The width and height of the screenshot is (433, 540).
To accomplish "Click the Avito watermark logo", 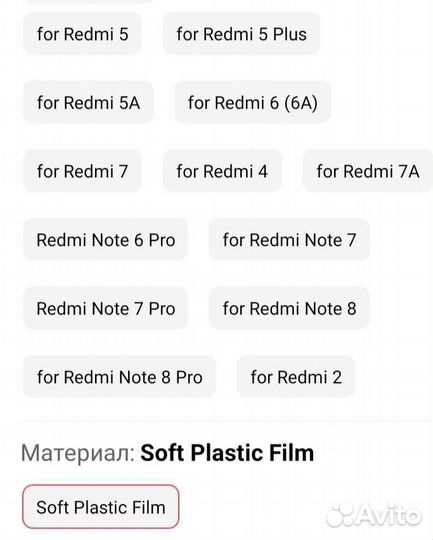I will (374, 515).
